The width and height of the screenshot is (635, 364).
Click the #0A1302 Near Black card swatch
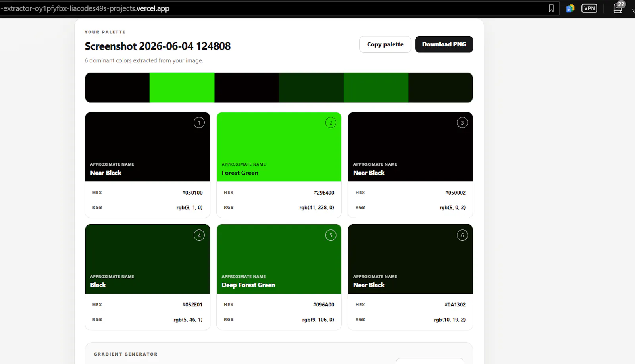(x=410, y=259)
